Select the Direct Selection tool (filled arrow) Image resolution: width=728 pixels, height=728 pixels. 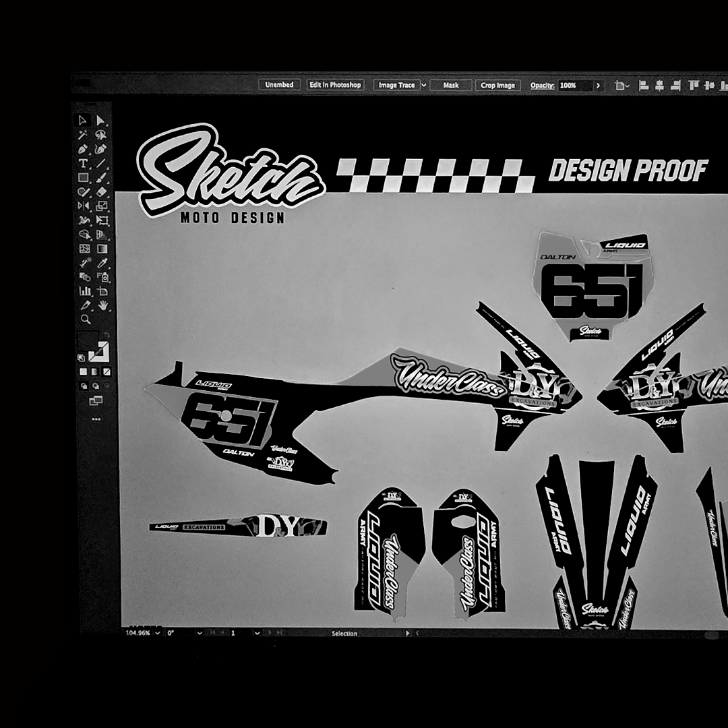100,121
